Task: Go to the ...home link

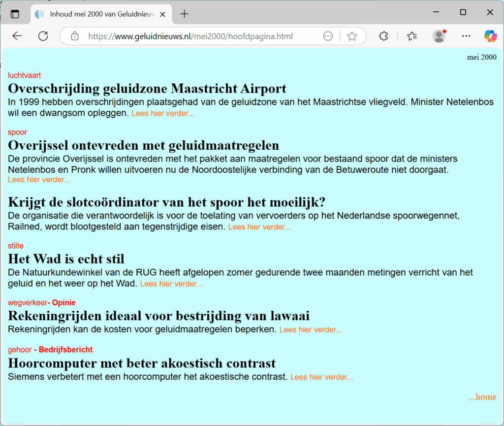Action: (482, 397)
